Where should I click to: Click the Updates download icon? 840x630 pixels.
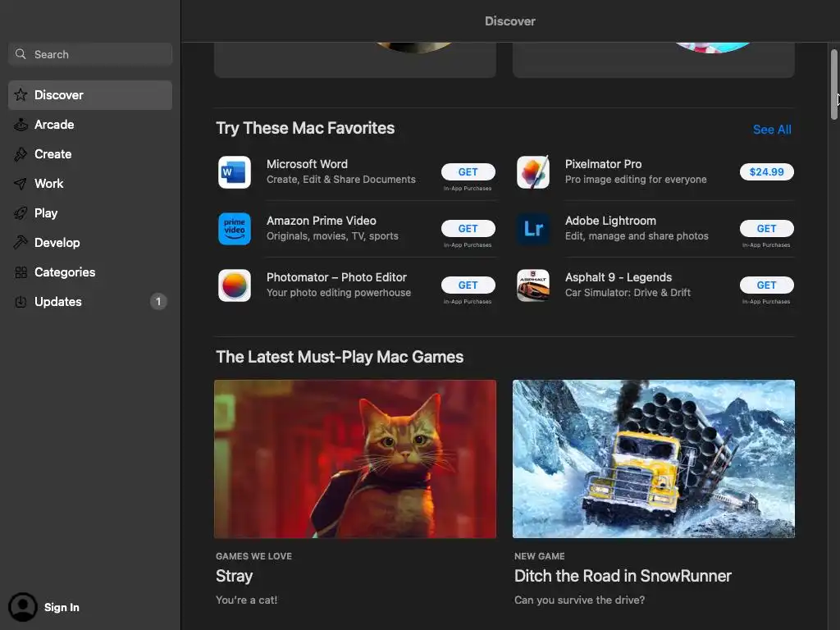[x=21, y=302]
